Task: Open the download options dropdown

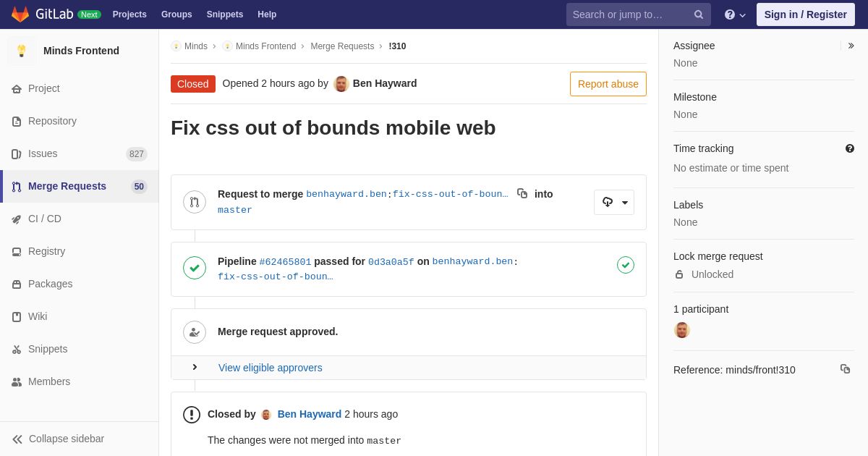Action: (614, 203)
